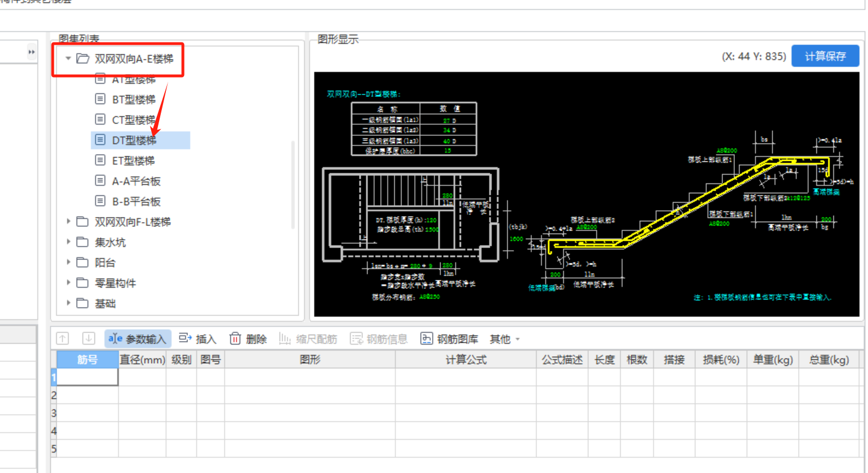Select the AT型楼梯 tree item
Viewport: 868px width, 473px height.
click(134, 80)
